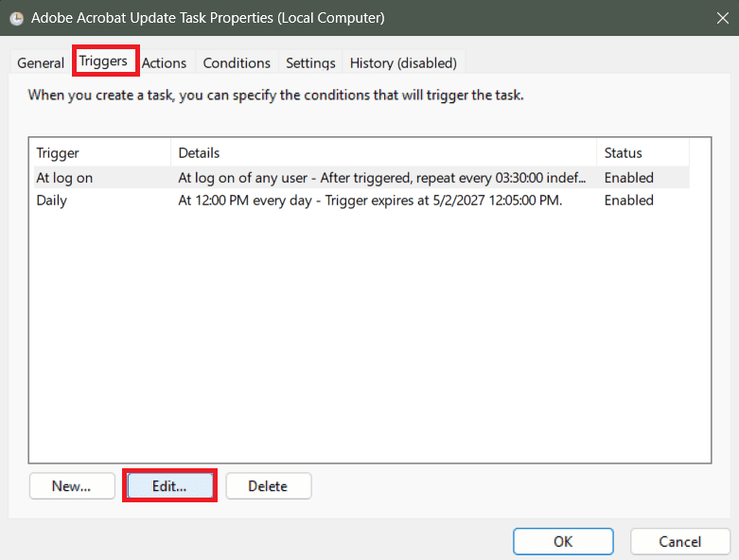Click "At 12:00 PM every day" details

pyautogui.click(x=370, y=201)
